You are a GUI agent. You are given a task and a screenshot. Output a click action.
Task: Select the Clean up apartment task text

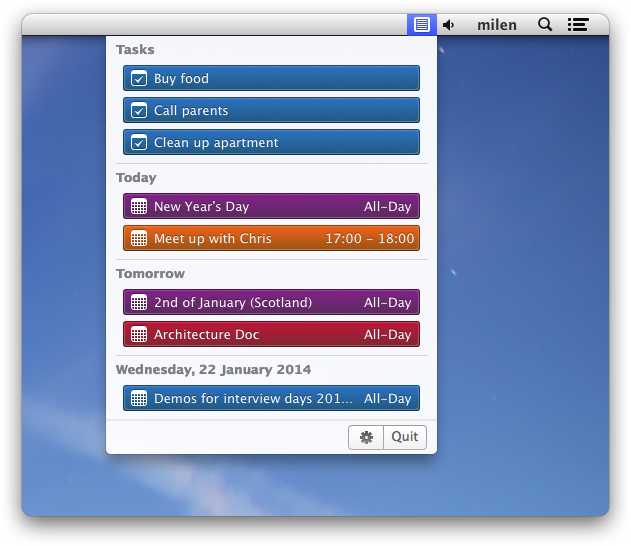tap(216, 142)
